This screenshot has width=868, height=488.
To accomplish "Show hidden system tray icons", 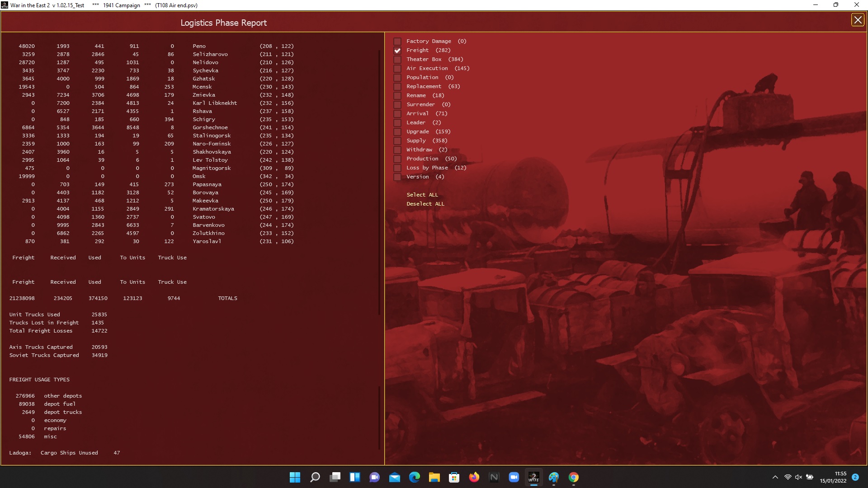I will (775, 477).
